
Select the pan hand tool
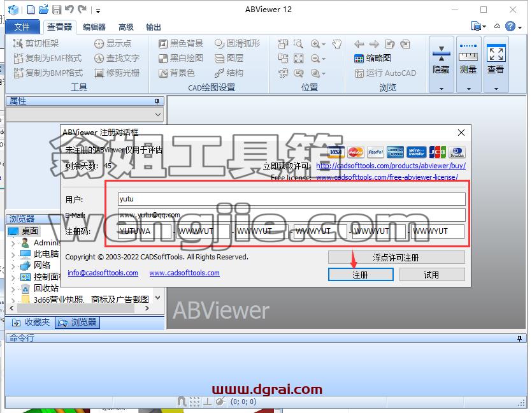(x=336, y=44)
